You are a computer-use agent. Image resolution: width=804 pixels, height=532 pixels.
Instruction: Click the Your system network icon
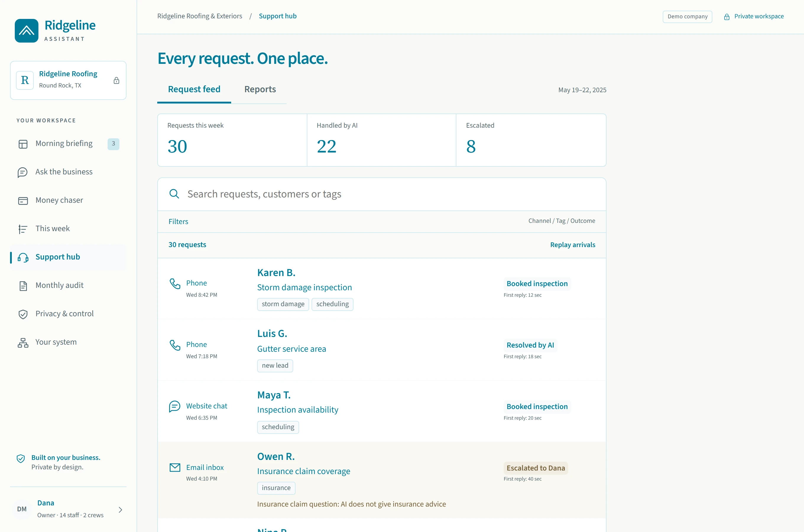click(x=23, y=343)
